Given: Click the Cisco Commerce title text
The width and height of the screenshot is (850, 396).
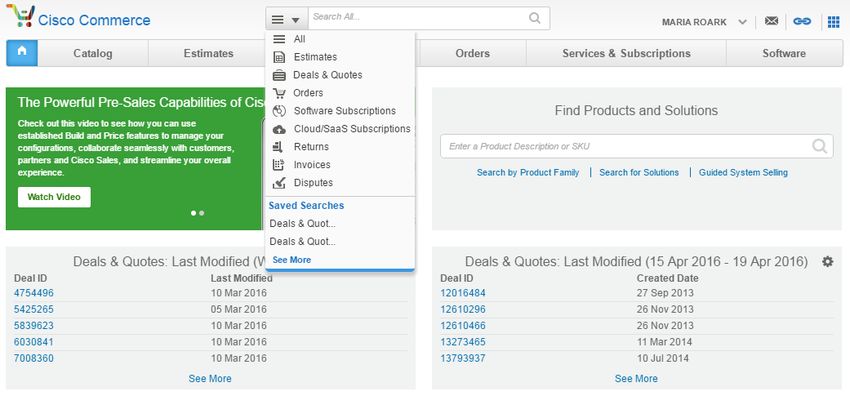Looking at the screenshot, I should click(x=94, y=21).
